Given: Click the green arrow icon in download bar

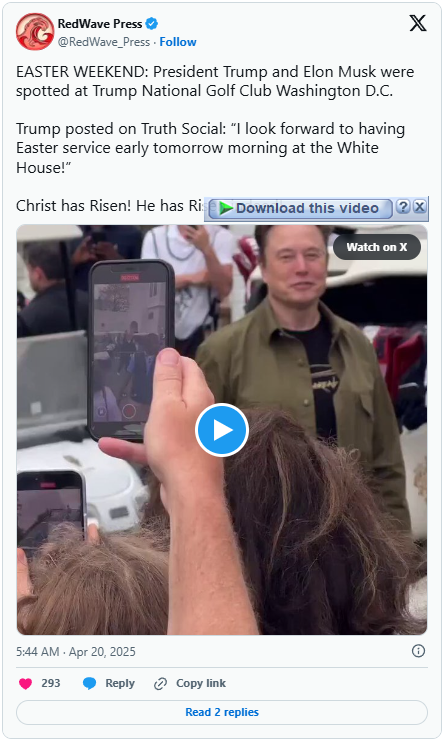Looking at the screenshot, I should click(226, 208).
